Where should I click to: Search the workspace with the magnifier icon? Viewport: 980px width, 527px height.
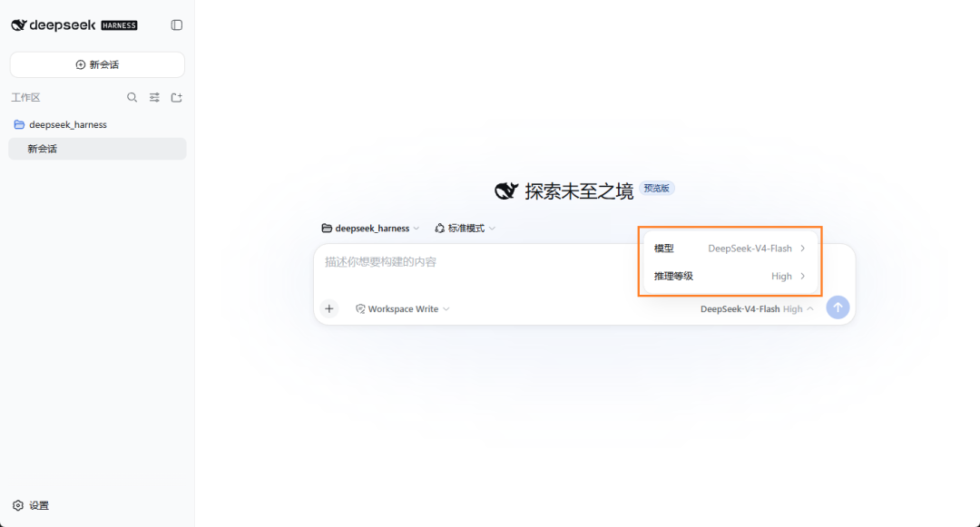pyautogui.click(x=132, y=97)
